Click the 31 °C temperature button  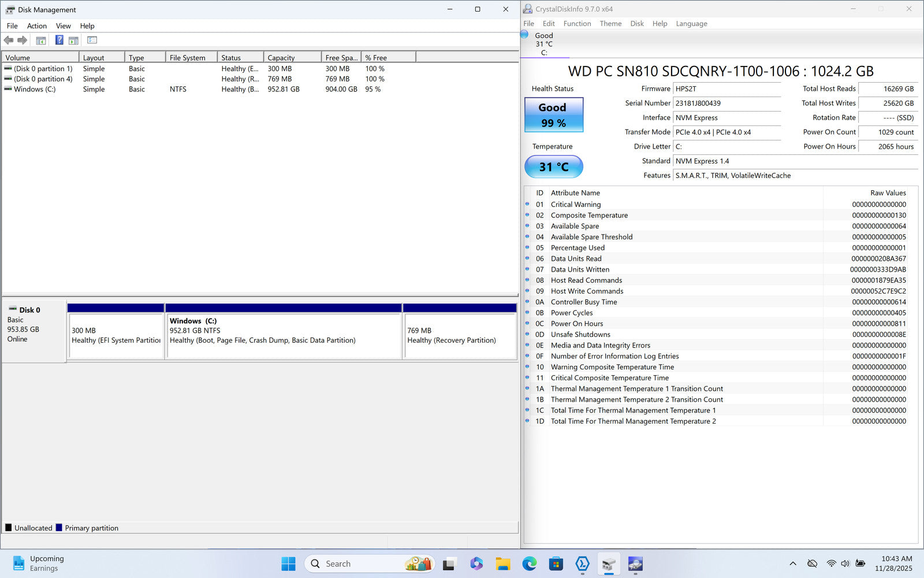553,167
